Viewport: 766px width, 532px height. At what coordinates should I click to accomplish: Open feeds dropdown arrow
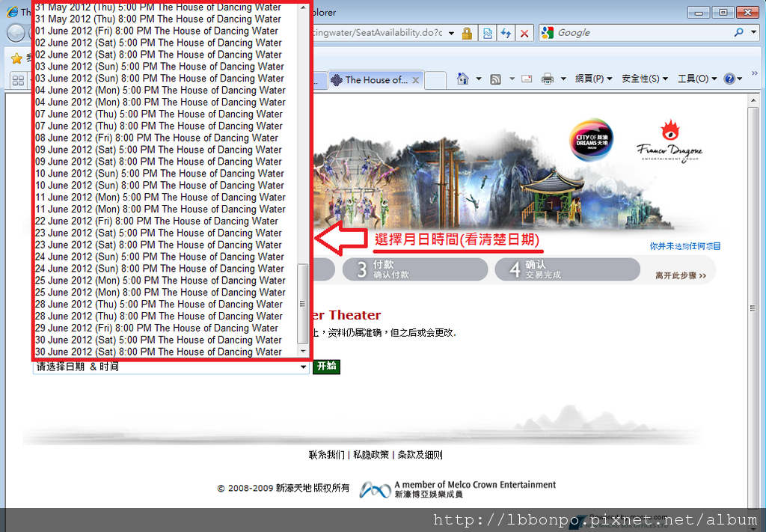tap(512, 79)
